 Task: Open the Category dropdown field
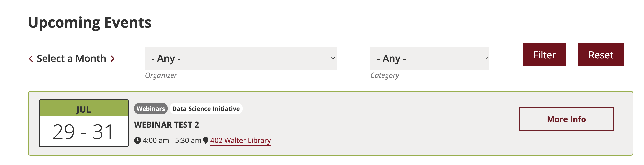pyautogui.click(x=430, y=58)
